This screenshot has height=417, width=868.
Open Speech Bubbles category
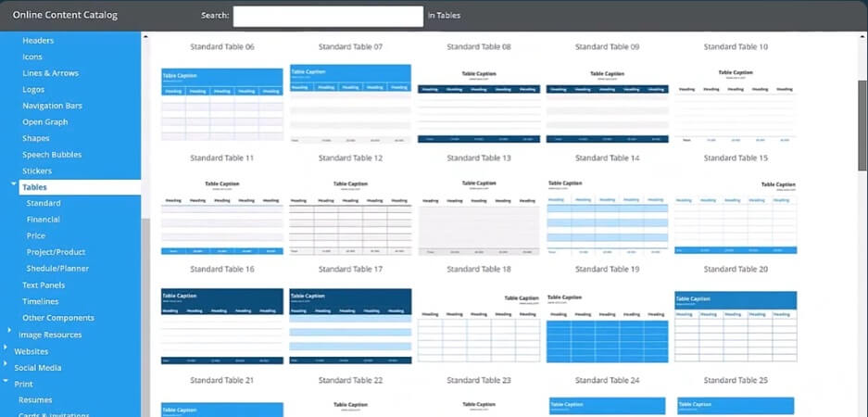point(52,155)
